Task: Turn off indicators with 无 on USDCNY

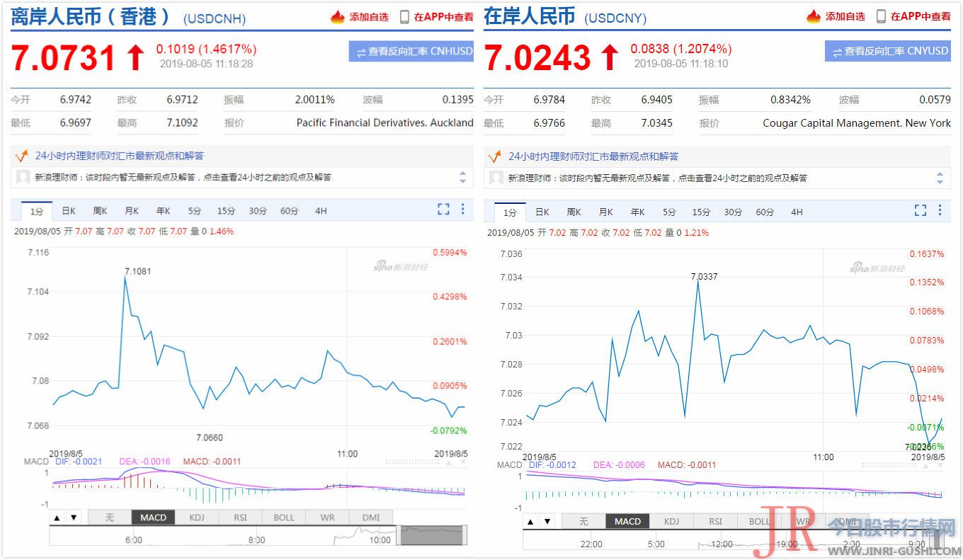Action: point(583,522)
